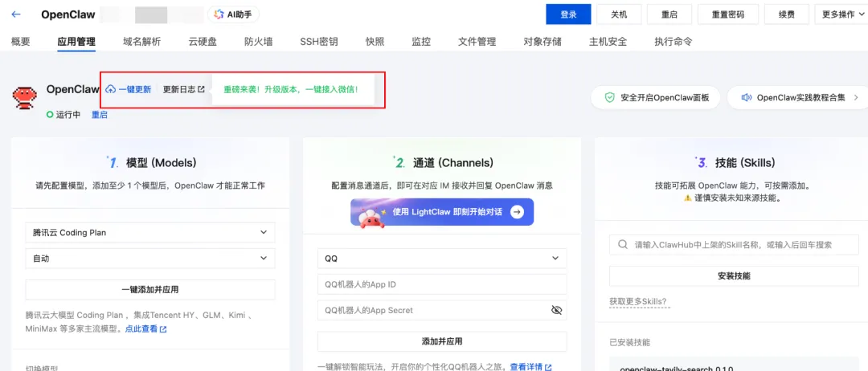The height and width of the screenshot is (371, 868).
Task: Click the 一键添加并应用 button
Action: pyautogui.click(x=150, y=289)
